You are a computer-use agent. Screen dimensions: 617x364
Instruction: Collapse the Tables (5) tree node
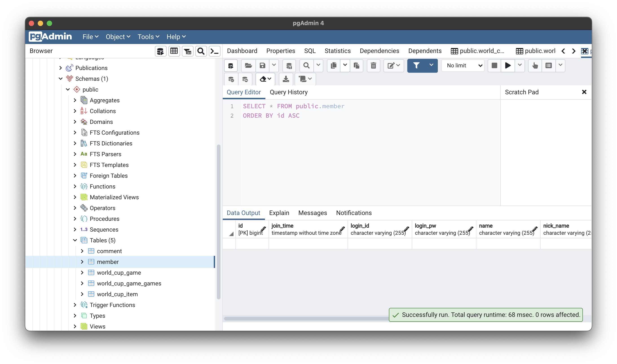[75, 240]
